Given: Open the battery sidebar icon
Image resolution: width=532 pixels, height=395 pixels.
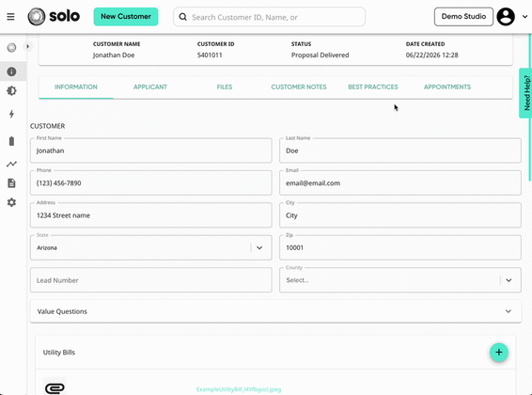Looking at the screenshot, I should [x=11, y=141].
